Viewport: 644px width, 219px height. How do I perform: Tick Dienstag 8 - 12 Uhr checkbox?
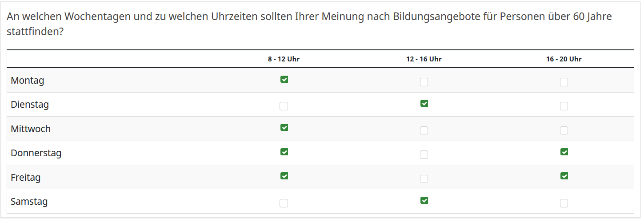point(284,106)
